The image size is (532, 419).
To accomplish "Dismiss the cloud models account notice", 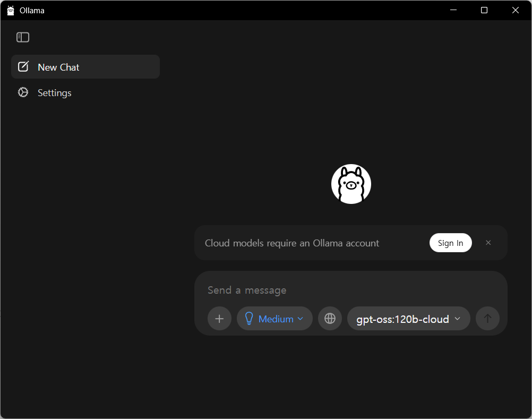I will [488, 243].
